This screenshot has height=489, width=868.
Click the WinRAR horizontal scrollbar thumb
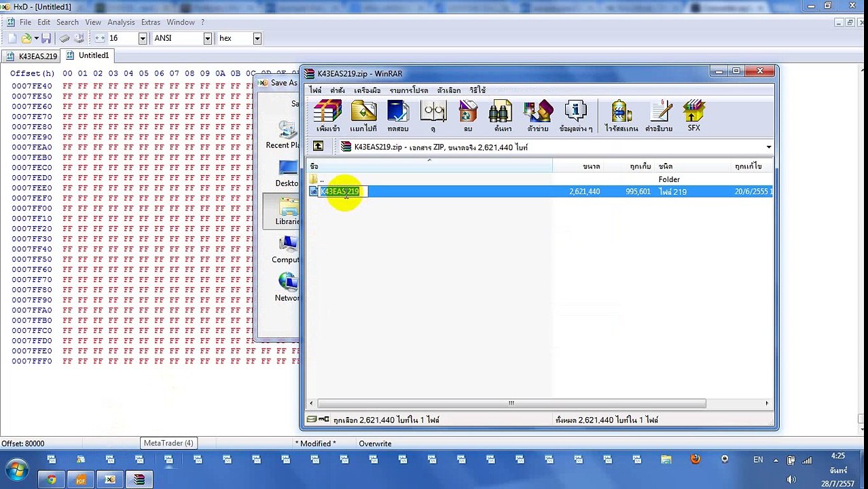(x=511, y=403)
